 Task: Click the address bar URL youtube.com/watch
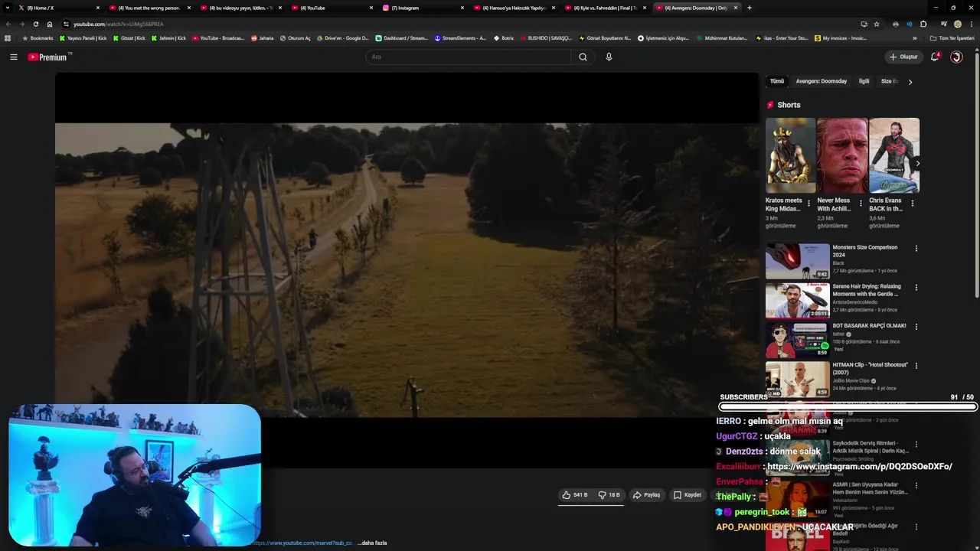click(119, 24)
